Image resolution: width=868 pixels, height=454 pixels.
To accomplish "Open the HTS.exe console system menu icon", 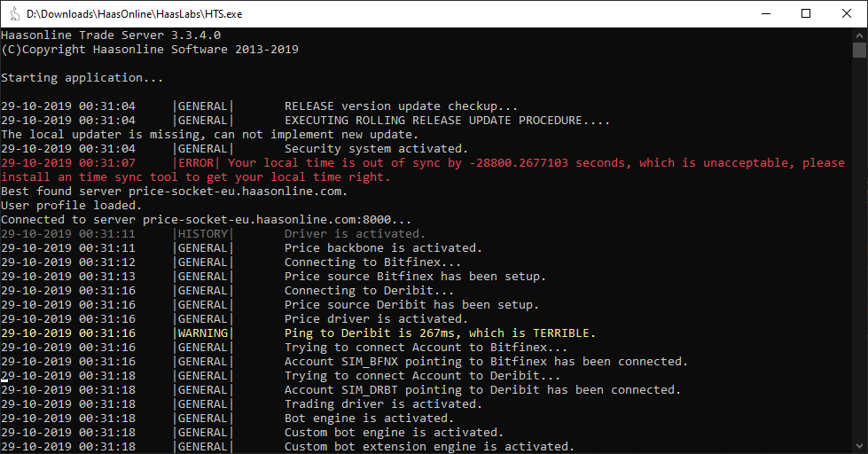I will pos(14,14).
